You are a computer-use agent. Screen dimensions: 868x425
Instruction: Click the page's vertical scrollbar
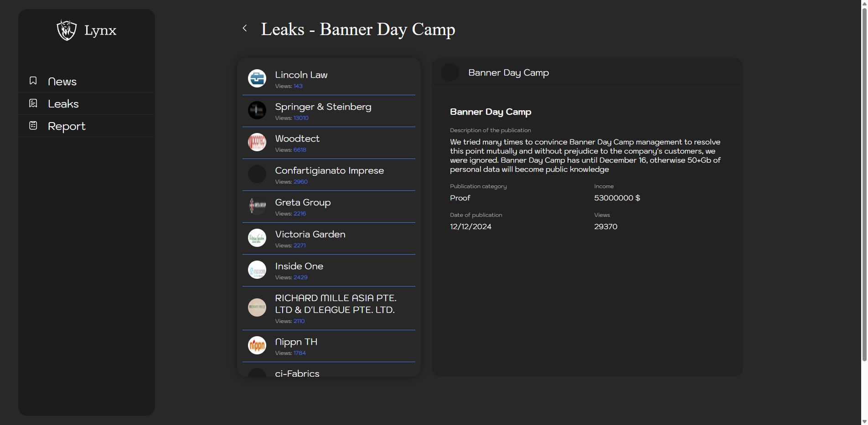[864, 182]
